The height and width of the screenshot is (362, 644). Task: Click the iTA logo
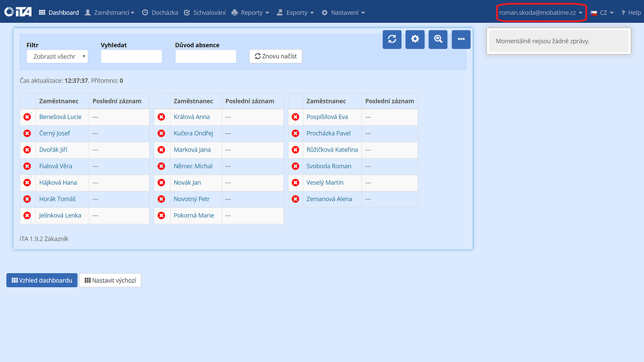pyautogui.click(x=18, y=12)
